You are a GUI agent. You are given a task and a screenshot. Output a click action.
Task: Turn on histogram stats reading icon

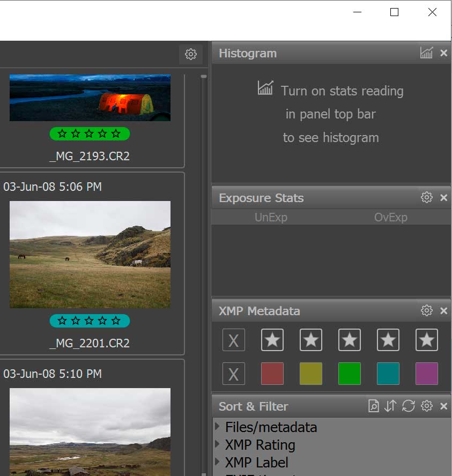(426, 53)
